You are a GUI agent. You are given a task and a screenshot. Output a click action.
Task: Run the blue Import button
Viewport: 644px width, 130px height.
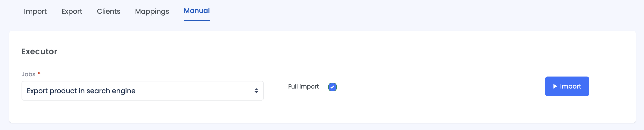pos(567,86)
